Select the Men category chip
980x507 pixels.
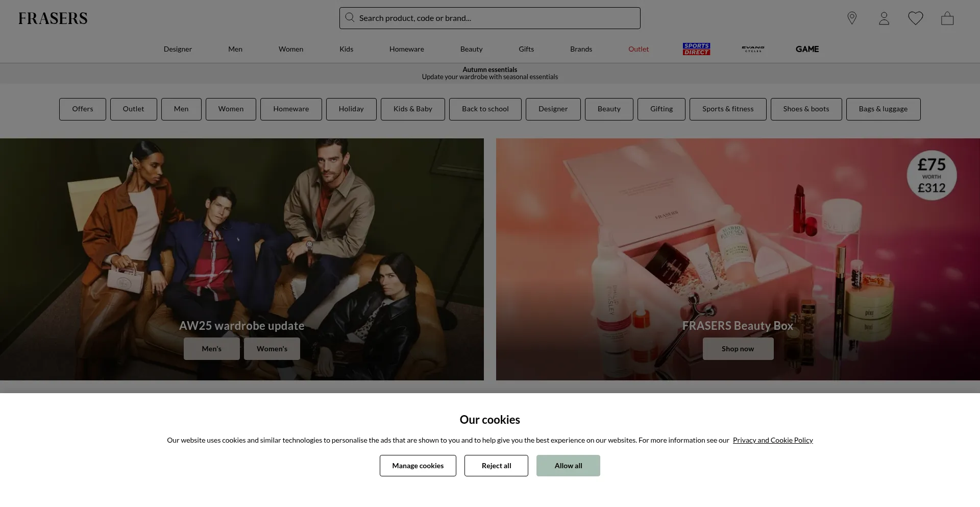[x=181, y=109]
